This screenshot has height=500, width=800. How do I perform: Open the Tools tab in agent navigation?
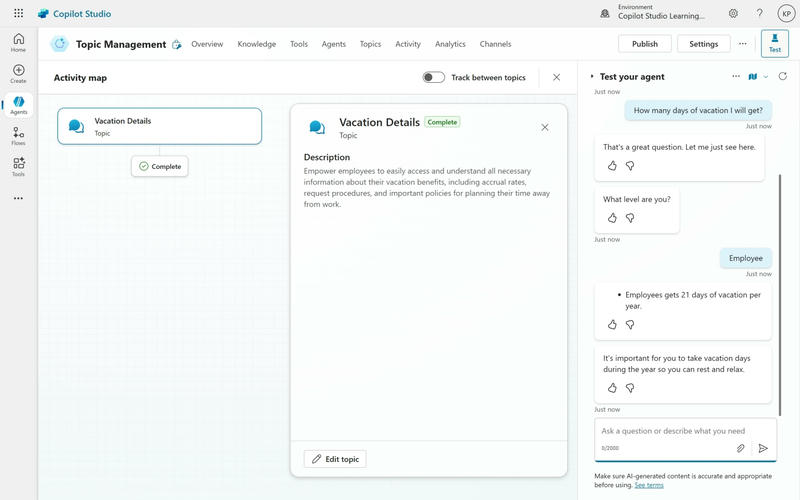tap(299, 44)
